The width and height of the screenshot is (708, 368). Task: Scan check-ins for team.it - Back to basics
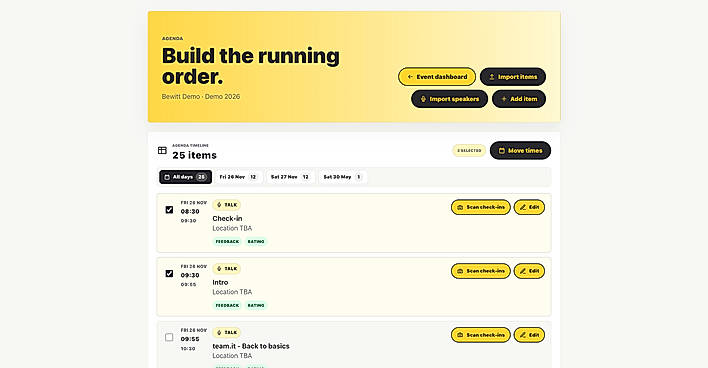click(x=481, y=335)
